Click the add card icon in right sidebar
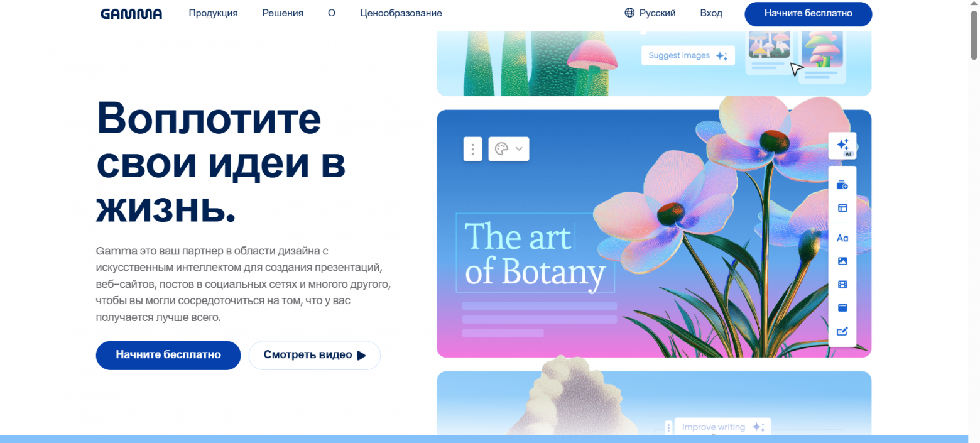This screenshot has height=443, width=980. pyautogui.click(x=842, y=184)
